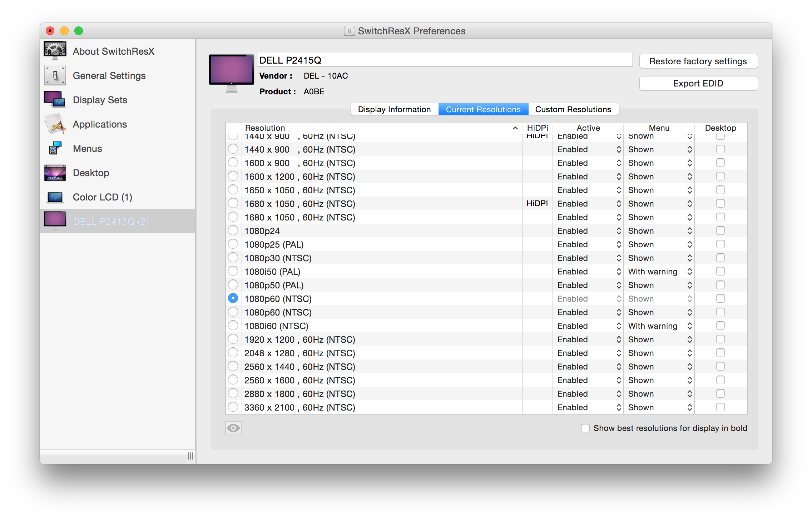Screen dimensions: 812x521
Task: Select the Current Resolutions tab
Action: [x=483, y=109]
